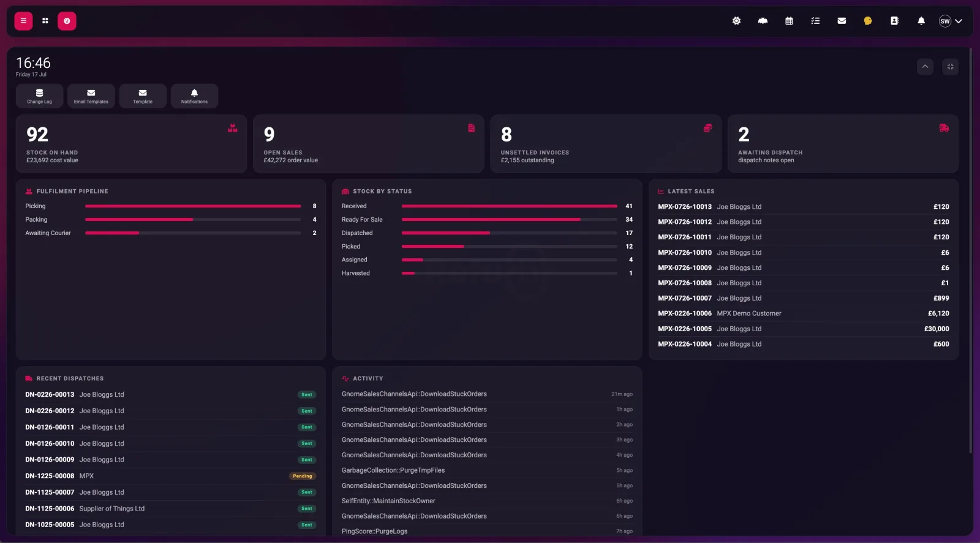Open the hamburger menu in the top bar
Image resolution: width=980 pixels, height=543 pixels.
[x=23, y=21]
